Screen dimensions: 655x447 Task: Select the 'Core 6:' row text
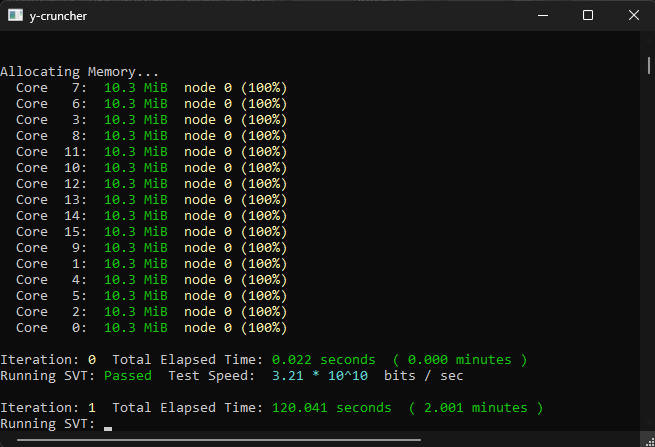[x=152, y=104]
